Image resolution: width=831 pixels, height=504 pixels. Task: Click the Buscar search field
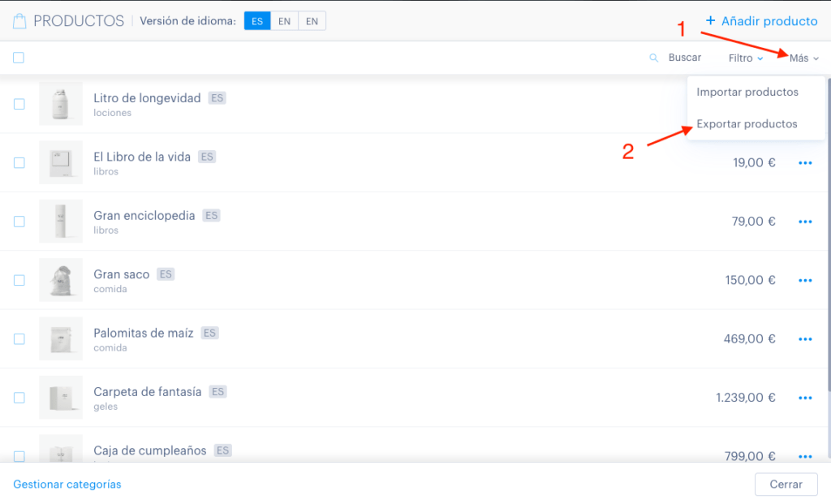pos(684,58)
